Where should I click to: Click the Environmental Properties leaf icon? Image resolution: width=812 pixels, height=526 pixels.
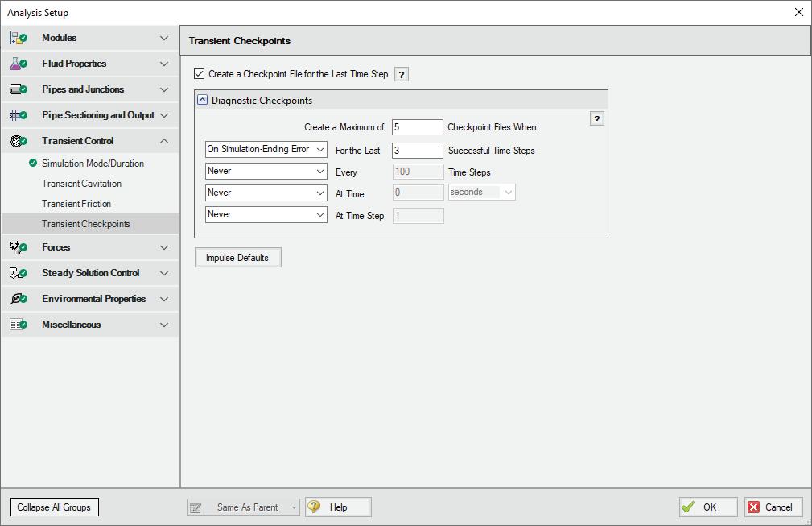point(19,299)
